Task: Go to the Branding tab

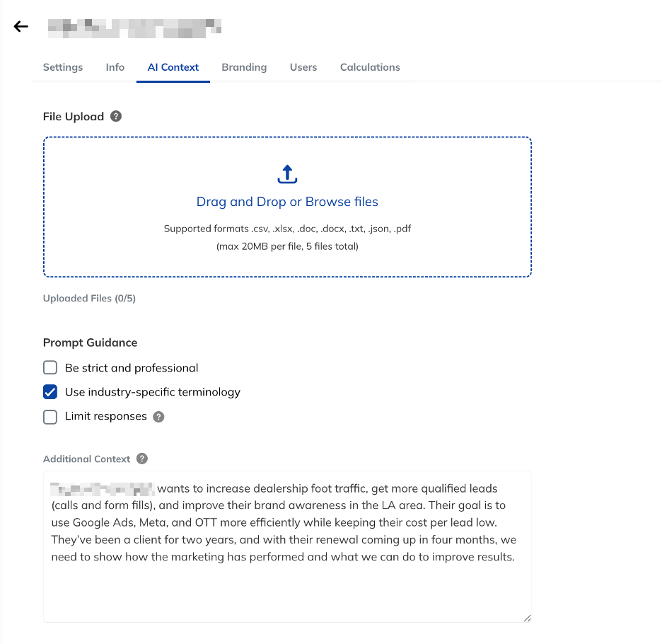Action: (x=244, y=67)
